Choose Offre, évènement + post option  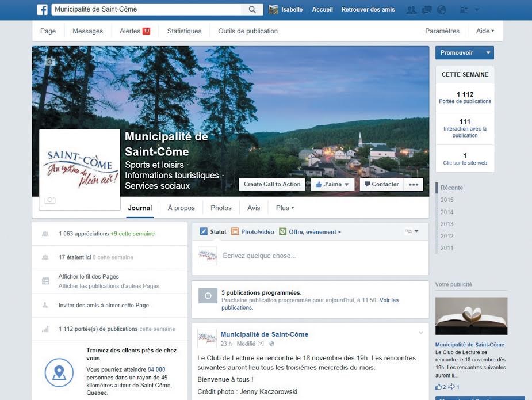tap(310, 231)
